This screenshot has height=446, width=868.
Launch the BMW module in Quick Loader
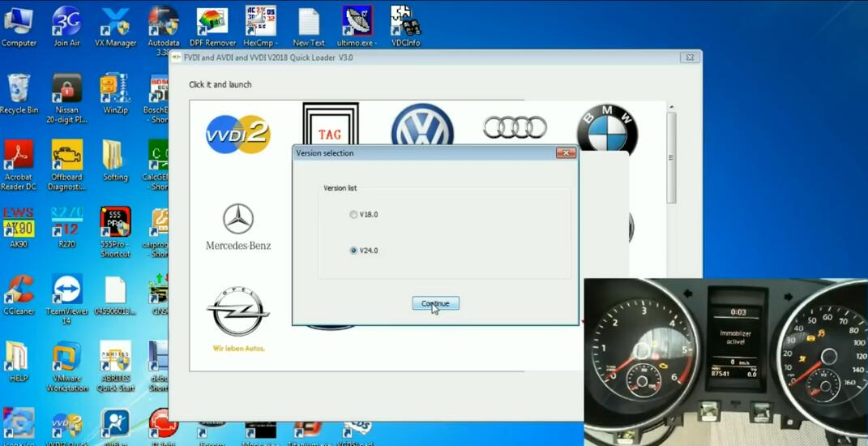(607, 129)
